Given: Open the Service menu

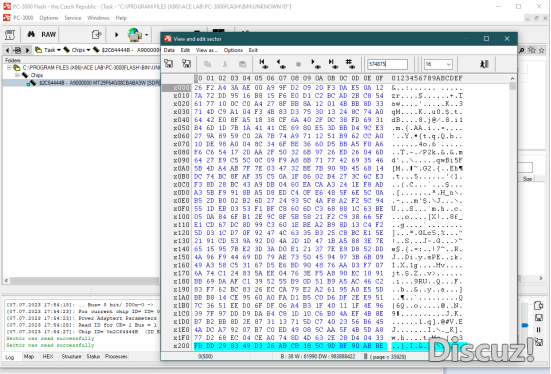Looking at the screenshot, I should (72, 18).
